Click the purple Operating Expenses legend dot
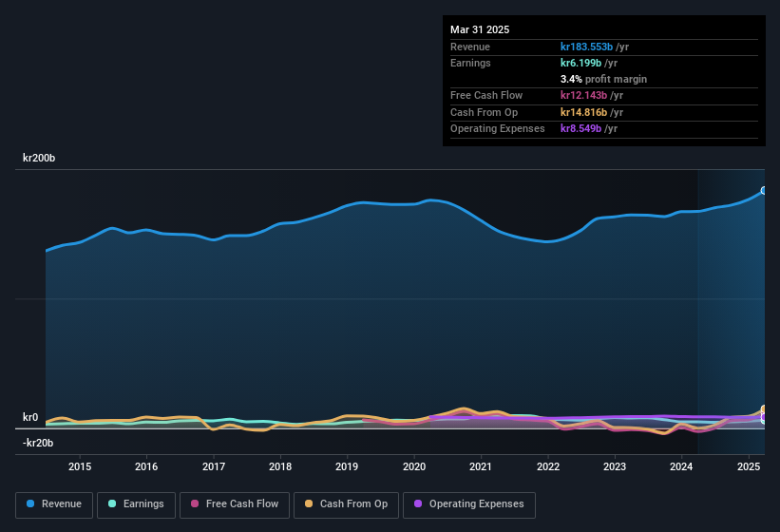 point(418,503)
